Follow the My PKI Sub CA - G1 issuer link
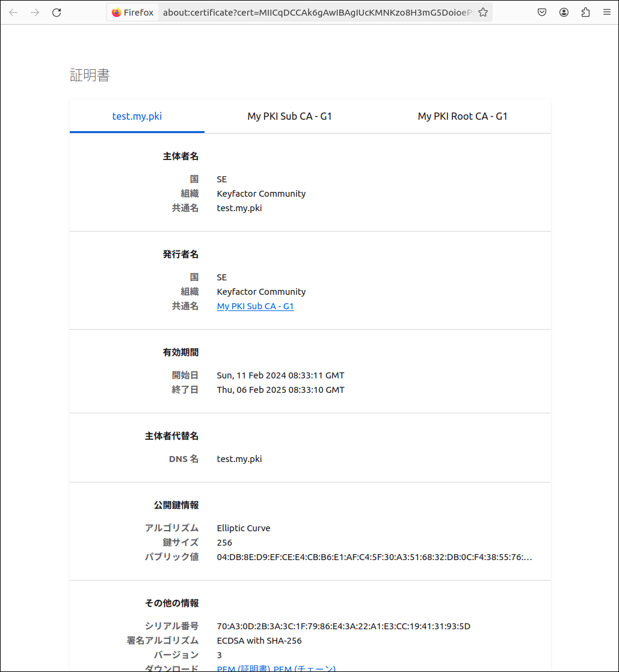619x672 pixels. 255,306
